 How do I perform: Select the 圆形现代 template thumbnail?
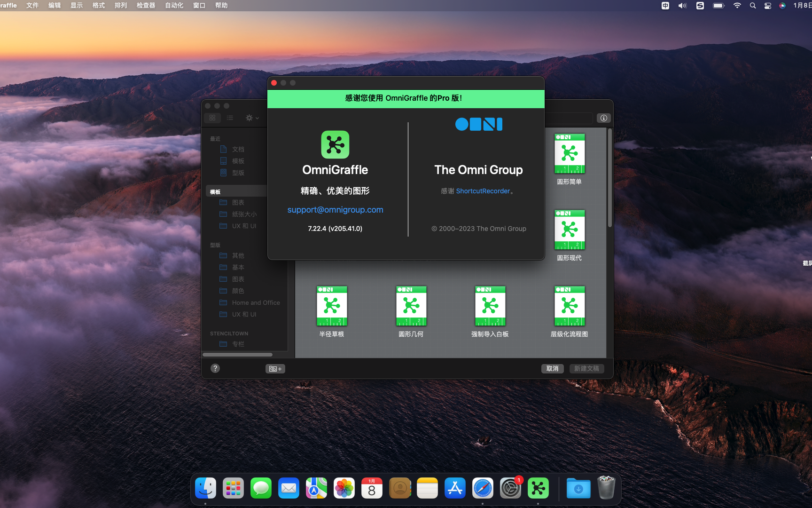(569, 230)
